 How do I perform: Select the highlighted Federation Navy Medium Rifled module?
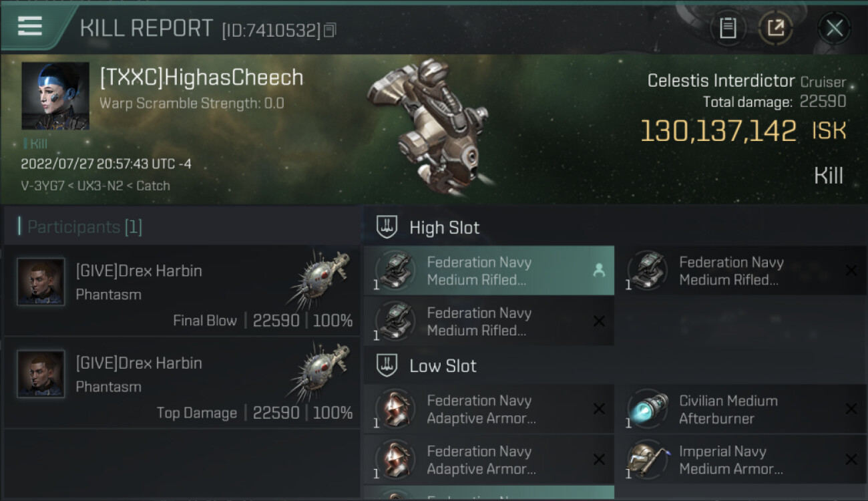click(489, 271)
